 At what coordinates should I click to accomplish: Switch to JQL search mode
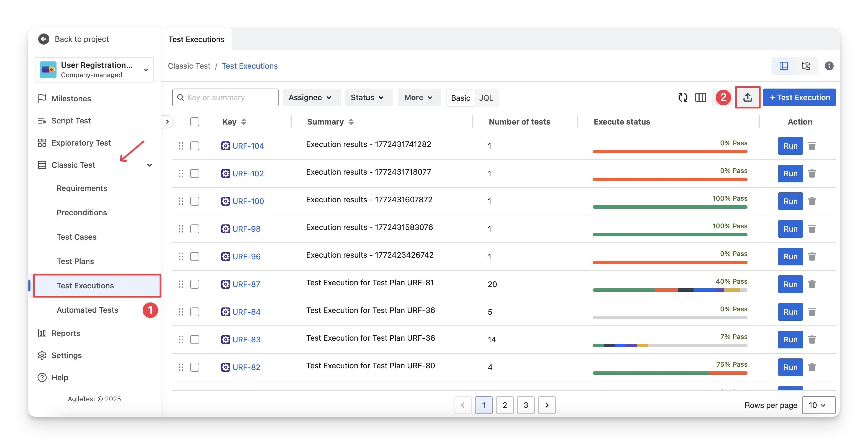486,98
